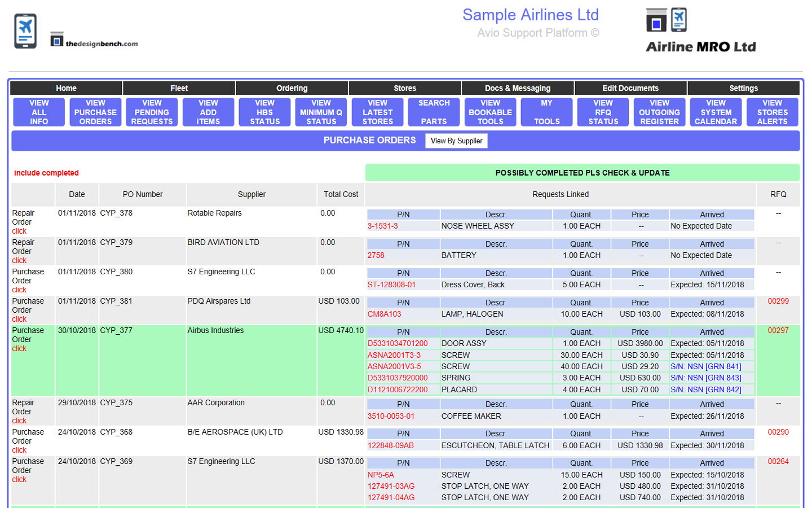Open part number D5331034701200
Image resolution: width=812 pixels, height=508 pixels.
[398, 343]
